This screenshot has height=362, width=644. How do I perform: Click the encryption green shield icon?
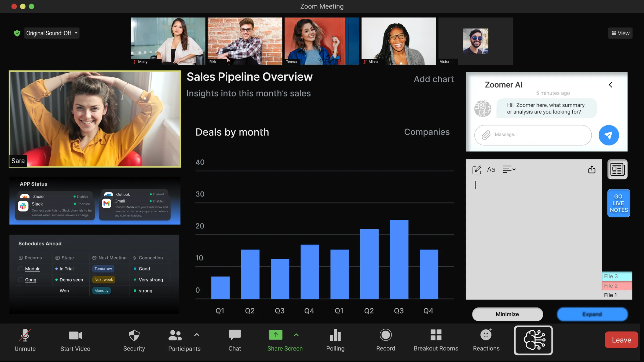pyautogui.click(x=17, y=33)
